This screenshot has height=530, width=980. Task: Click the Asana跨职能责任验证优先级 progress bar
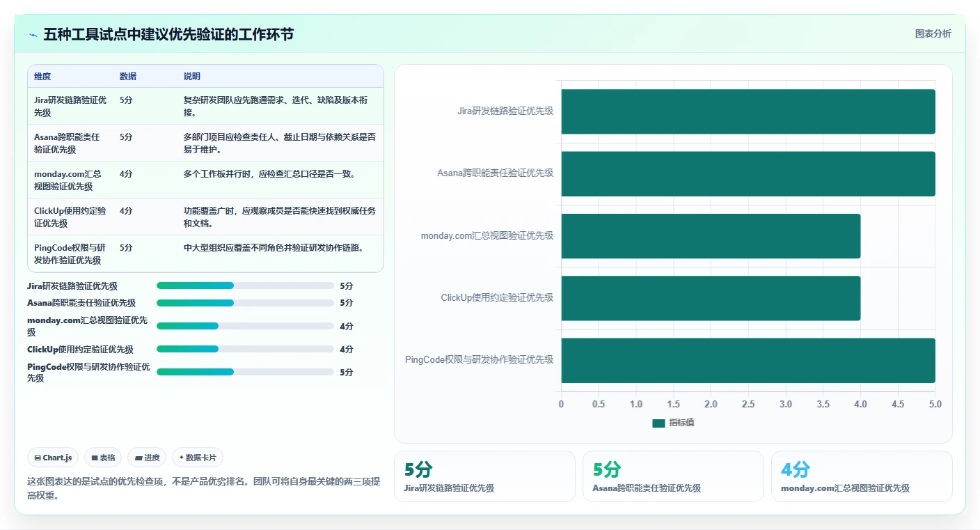coord(245,303)
